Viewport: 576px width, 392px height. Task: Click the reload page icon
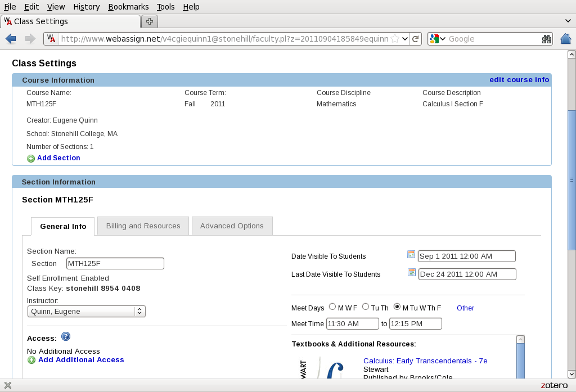pyautogui.click(x=416, y=39)
